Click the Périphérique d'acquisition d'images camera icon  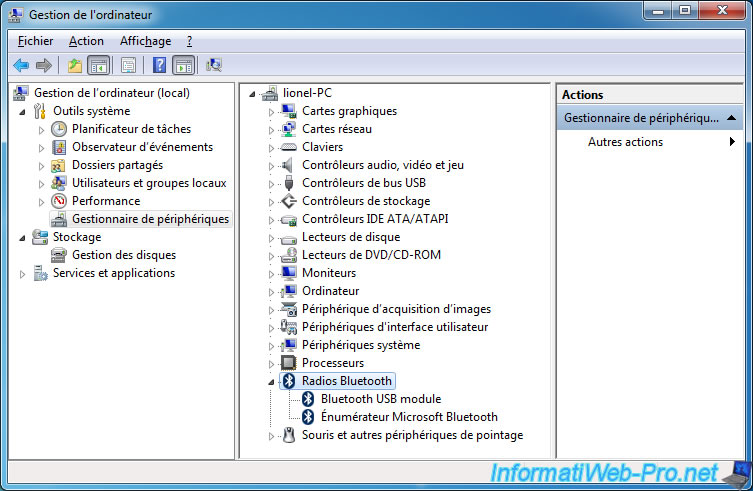point(289,309)
